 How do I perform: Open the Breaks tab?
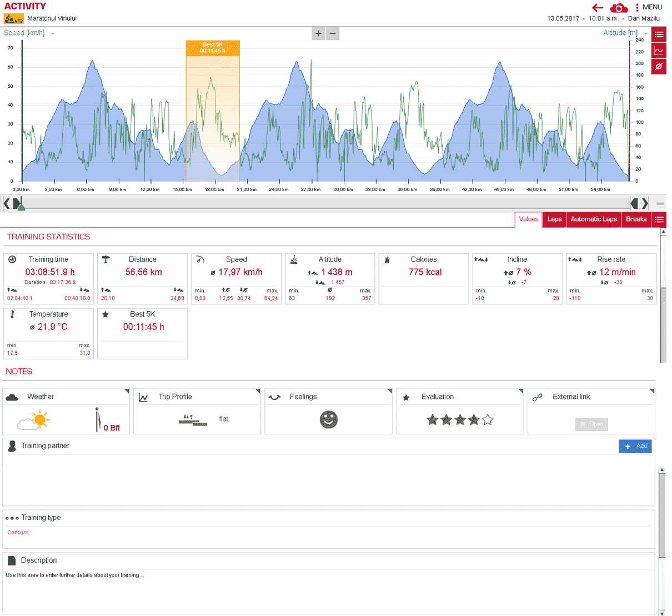coord(636,219)
